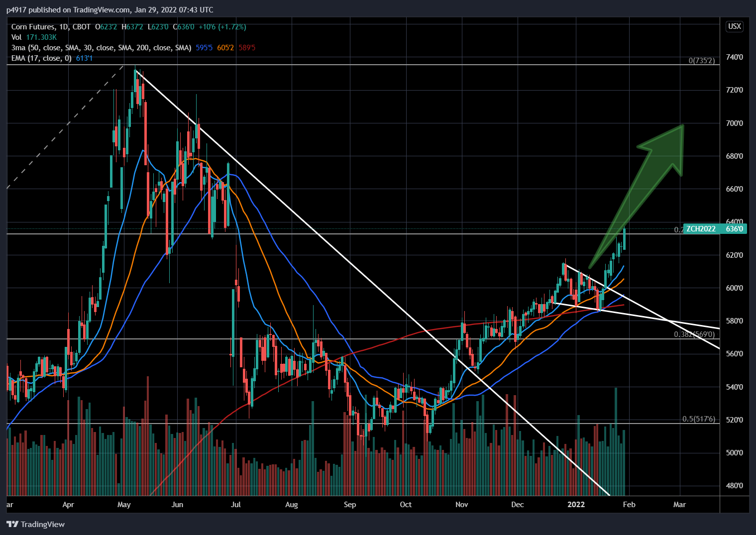Click the Apr label on time axis
Screen dimensions: 756x535
68,505
